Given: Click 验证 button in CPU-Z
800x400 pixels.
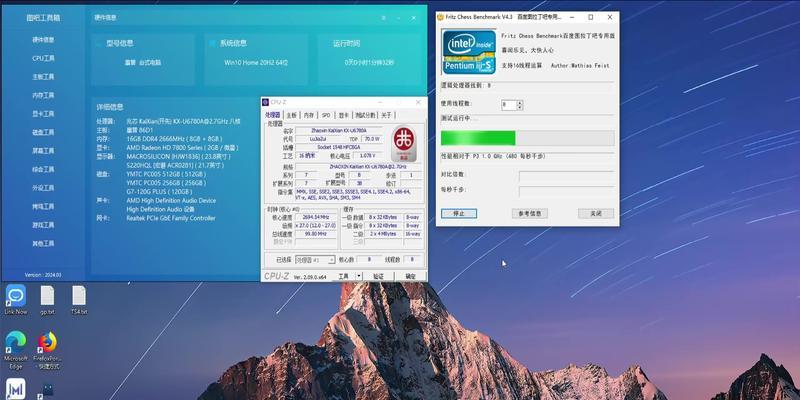Looking at the screenshot, I should [379, 276].
